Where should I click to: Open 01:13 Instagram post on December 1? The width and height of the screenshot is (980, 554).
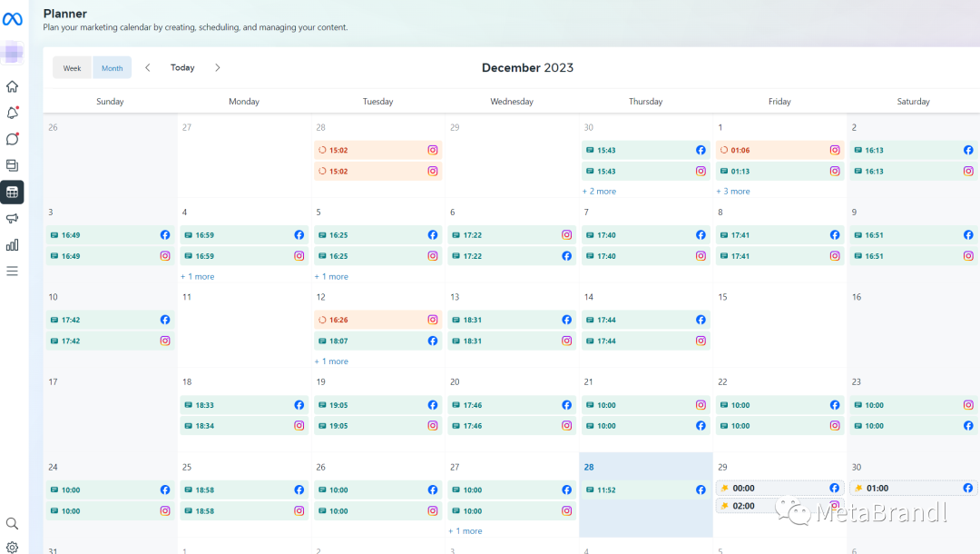pyautogui.click(x=780, y=171)
